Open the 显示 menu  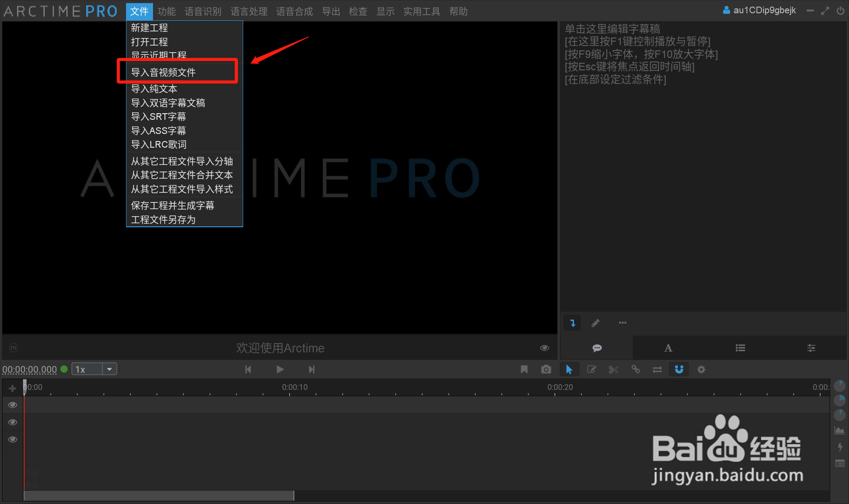tap(385, 11)
